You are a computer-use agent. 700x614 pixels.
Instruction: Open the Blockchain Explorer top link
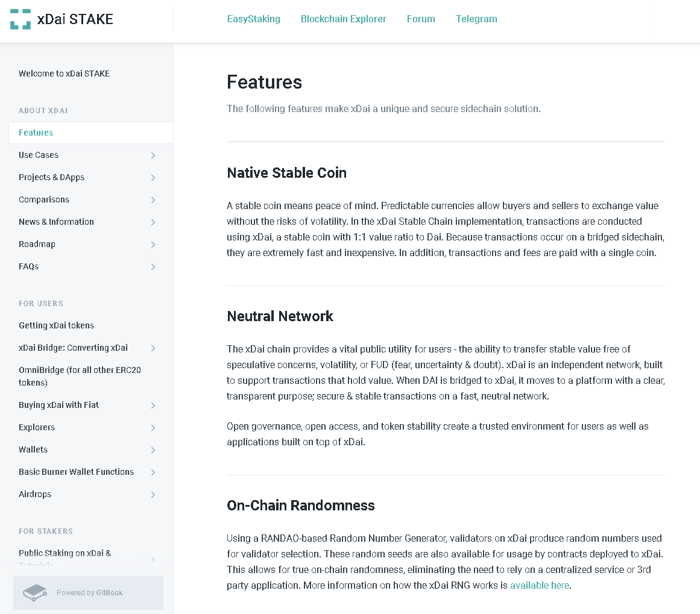click(x=344, y=19)
